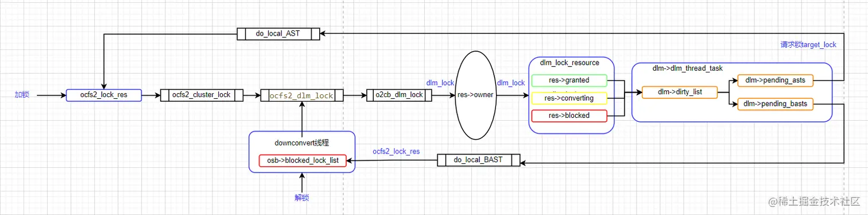The height and width of the screenshot is (215, 868).
Task: Click the 加锁 label
Action: point(22,95)
